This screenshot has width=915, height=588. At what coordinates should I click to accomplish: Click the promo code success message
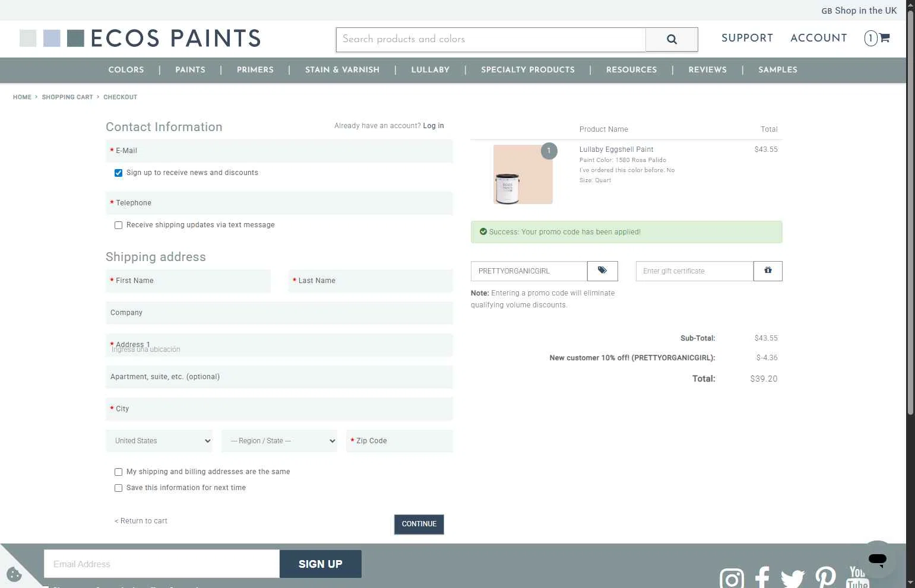626,232
